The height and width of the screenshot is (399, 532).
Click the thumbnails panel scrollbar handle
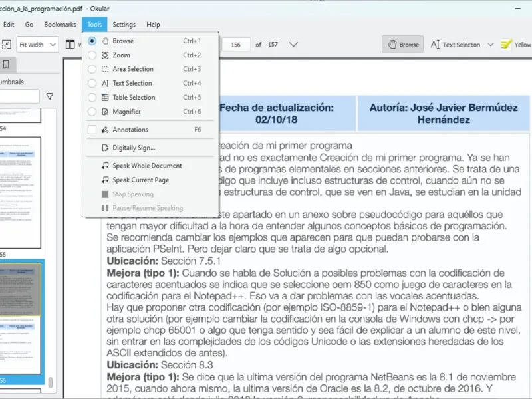[51, 382]
